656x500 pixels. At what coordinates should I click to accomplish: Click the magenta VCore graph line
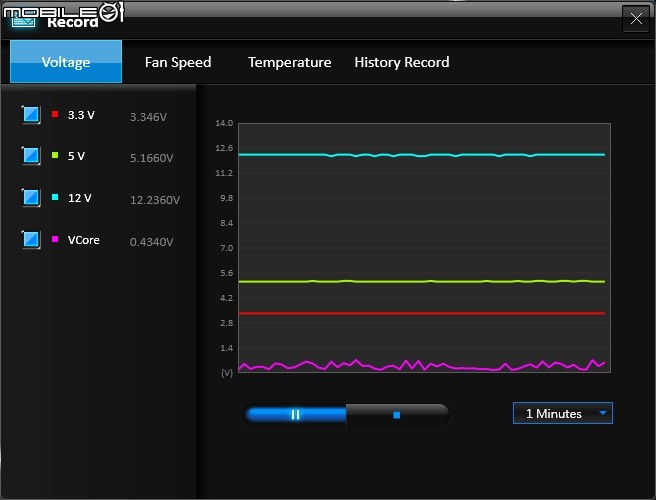(x=422, y=365)
